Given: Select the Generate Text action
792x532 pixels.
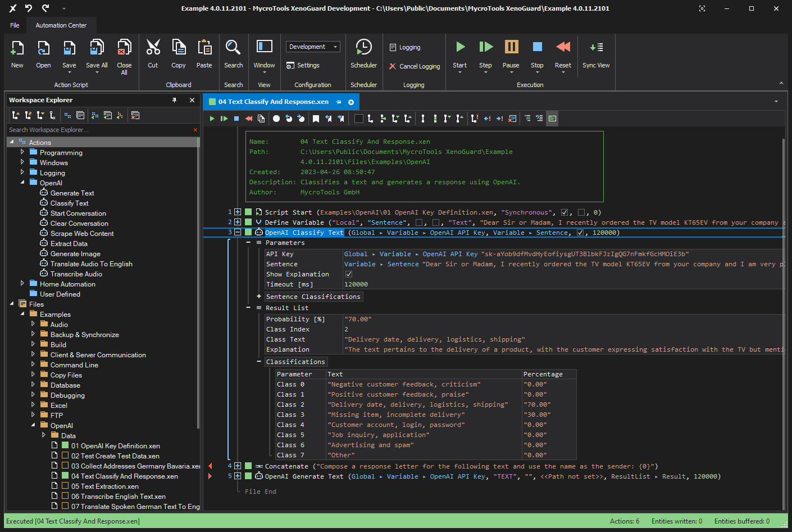Looking at the screenshot, I should pos(72,193).
